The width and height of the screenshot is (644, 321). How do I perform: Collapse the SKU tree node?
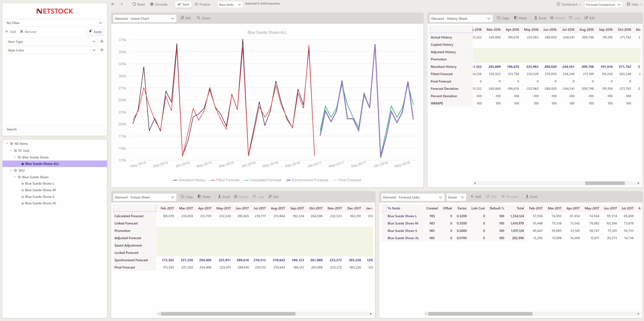[11, 171]
